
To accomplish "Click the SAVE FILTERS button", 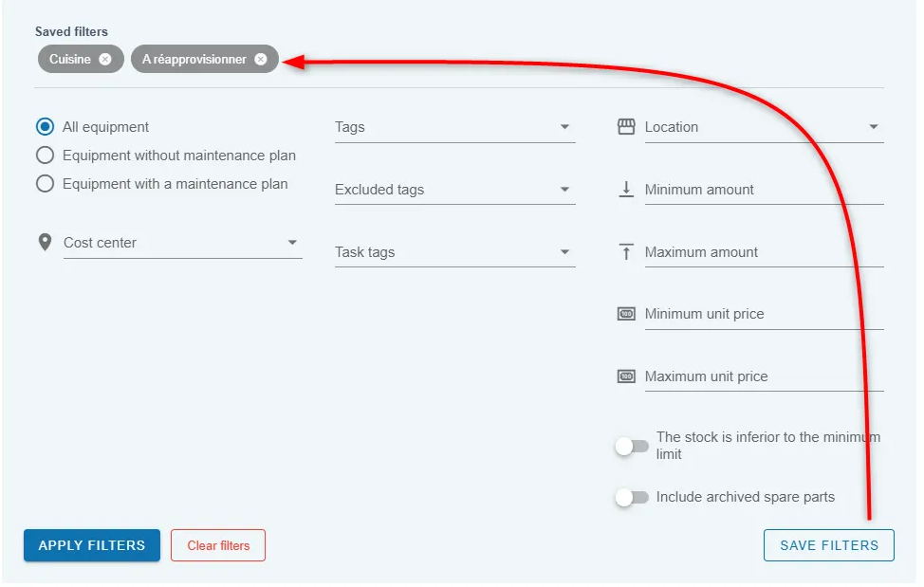I will tap(829, 546).
